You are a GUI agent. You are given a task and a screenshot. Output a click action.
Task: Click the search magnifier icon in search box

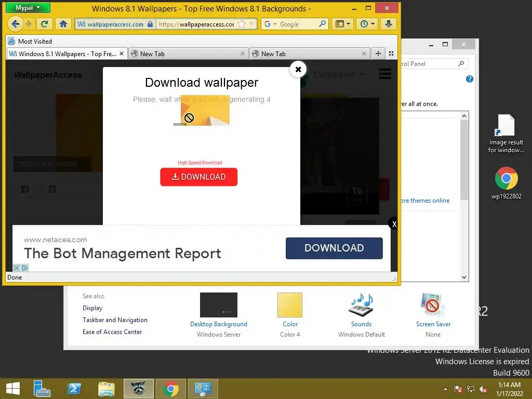[x=322, y=24]
